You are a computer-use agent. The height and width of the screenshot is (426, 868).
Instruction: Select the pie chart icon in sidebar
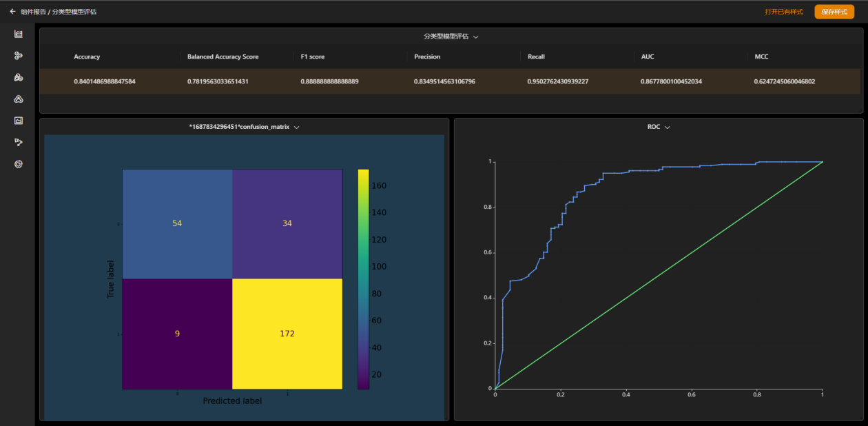point(19,164)
